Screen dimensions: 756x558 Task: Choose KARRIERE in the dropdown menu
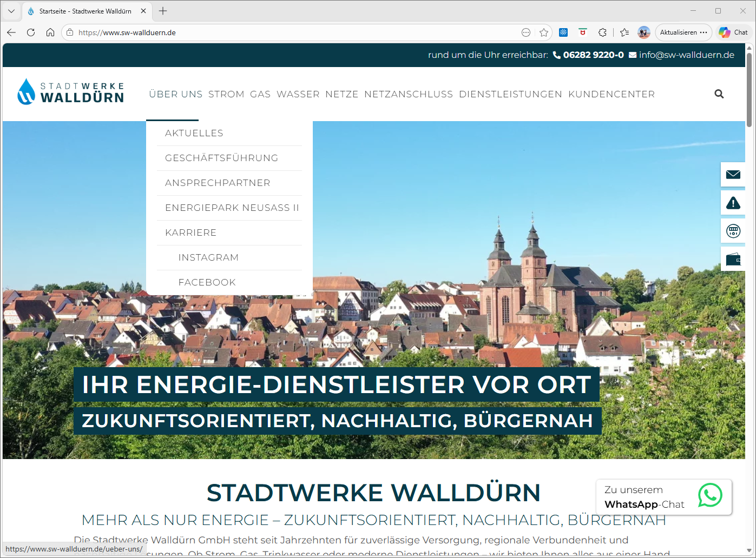pos(191,232)
